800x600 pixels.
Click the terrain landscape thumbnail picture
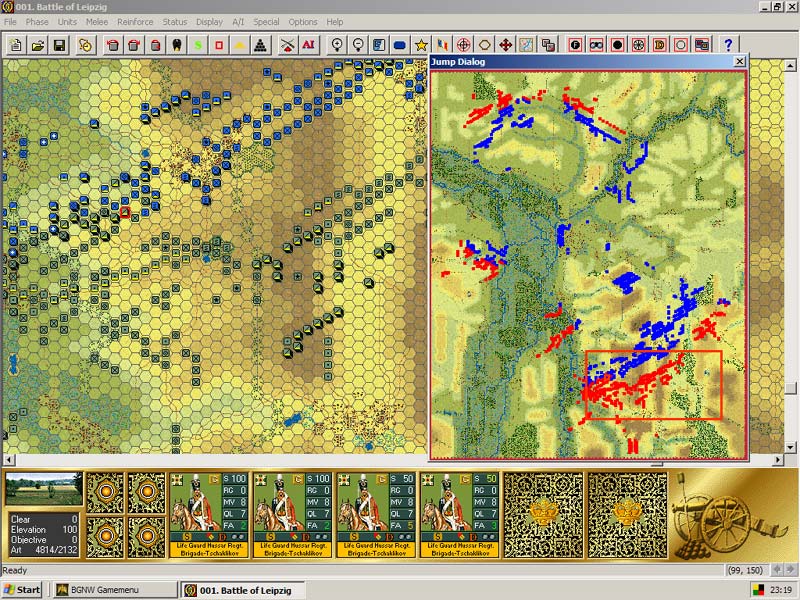pyautogui.click(x=44, y=489)
